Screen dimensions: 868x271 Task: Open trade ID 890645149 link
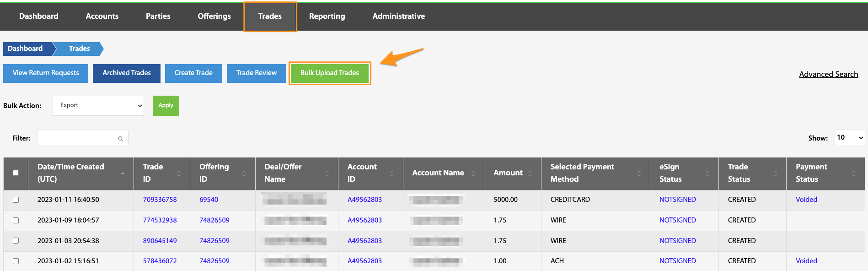point(160,241)
